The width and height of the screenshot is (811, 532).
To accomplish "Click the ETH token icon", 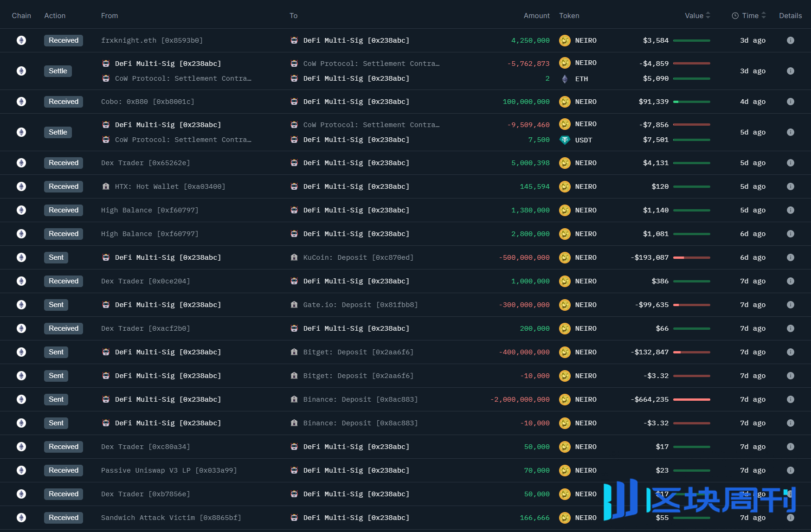I will pyautogui.click(x=565, y=79).
